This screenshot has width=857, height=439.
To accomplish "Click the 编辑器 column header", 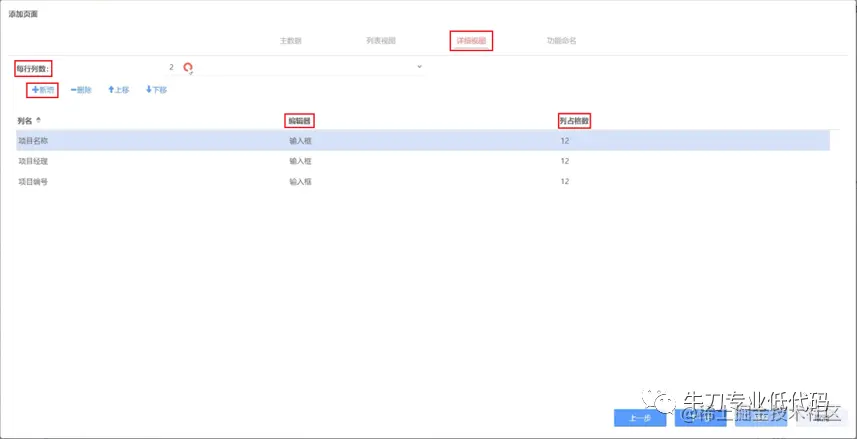I will click(x=300, y=121).
